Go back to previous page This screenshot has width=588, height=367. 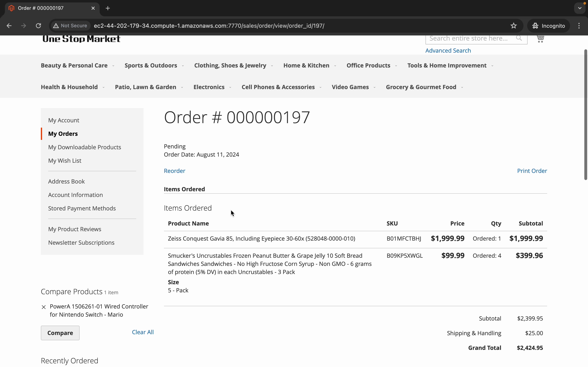click(x=9, y=26)
